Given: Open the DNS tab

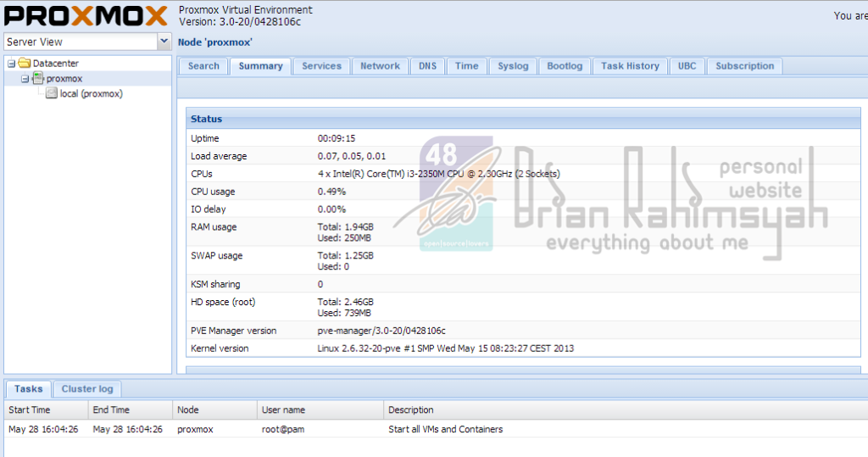Looking at the screenshot, I should click(x=427, y=66).
